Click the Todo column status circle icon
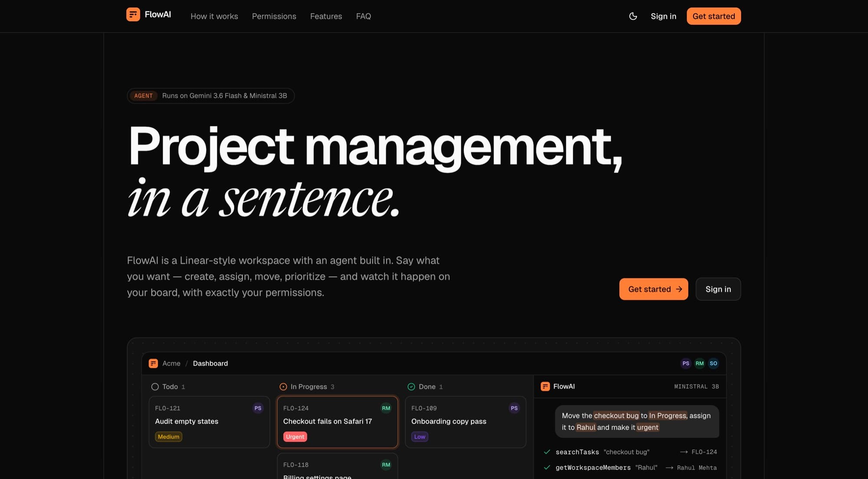Screen dimensions: 868x479 click(x=155, y=387)
